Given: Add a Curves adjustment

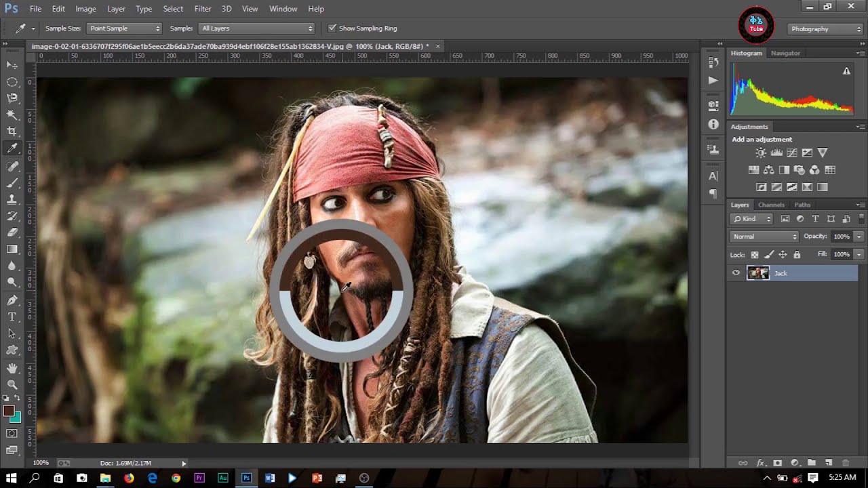Looking at the screenshot, I should click(x=791, y=153).
